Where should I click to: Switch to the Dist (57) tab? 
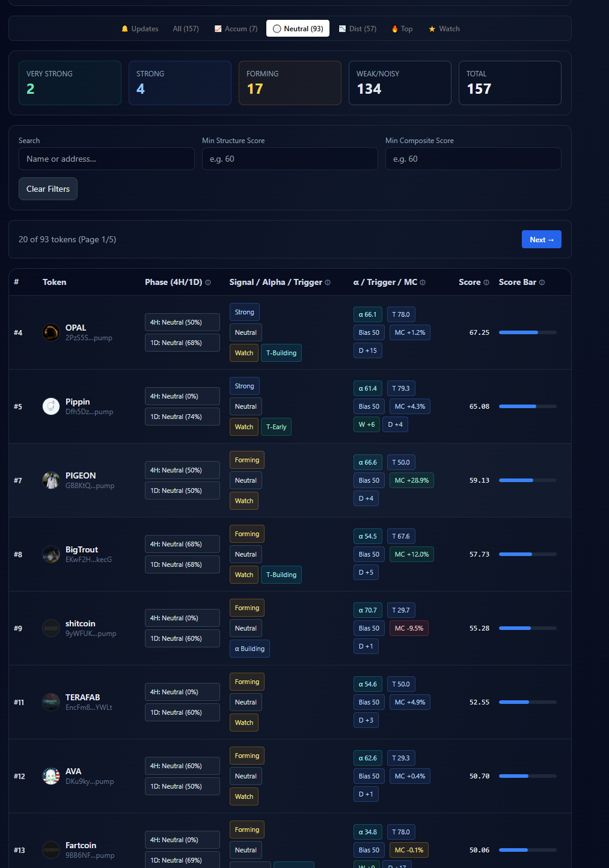pyautogui.click(x=357, y=29)
